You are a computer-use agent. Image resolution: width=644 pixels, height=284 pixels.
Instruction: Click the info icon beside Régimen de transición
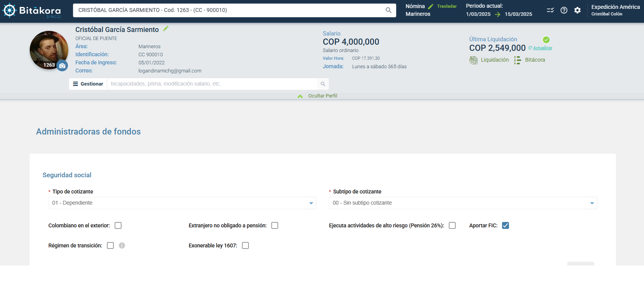(122, 245)
